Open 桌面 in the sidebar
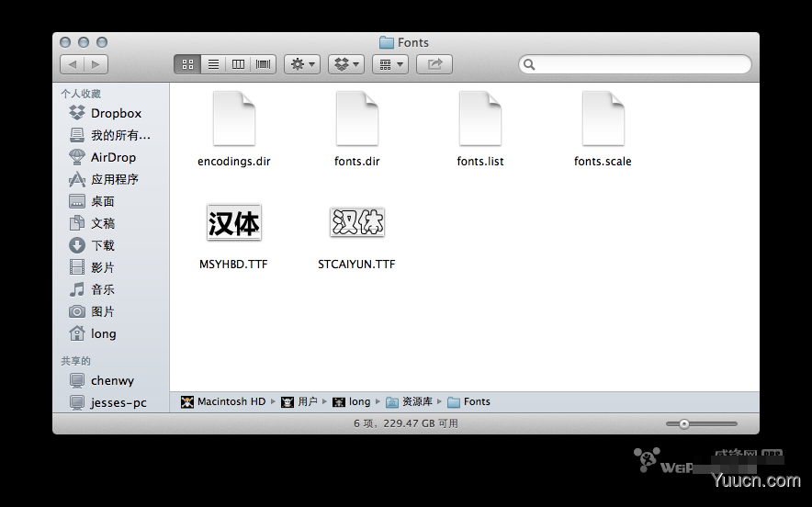The width and height of the screenshot is (812, 507). tap(111, 201)
